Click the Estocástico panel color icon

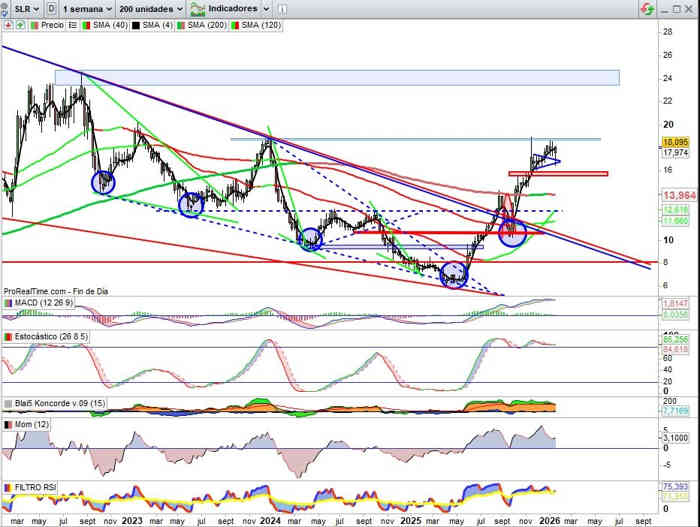(x=8, y=337)
